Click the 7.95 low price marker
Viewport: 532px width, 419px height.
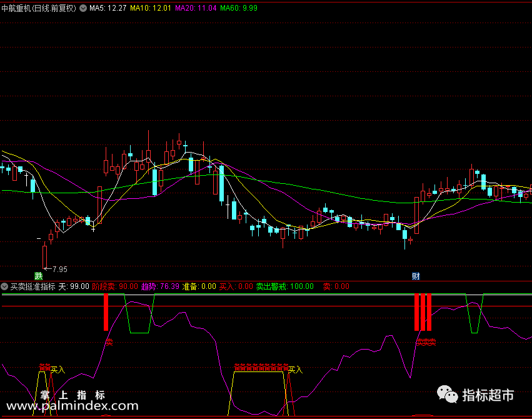coord(56,270)
